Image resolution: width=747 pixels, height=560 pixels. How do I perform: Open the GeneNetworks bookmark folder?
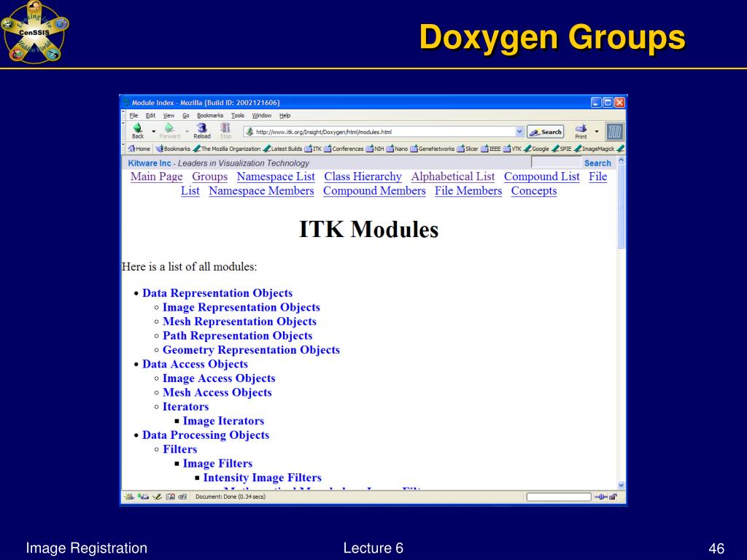pyautogui.click(x=432, y=149)
